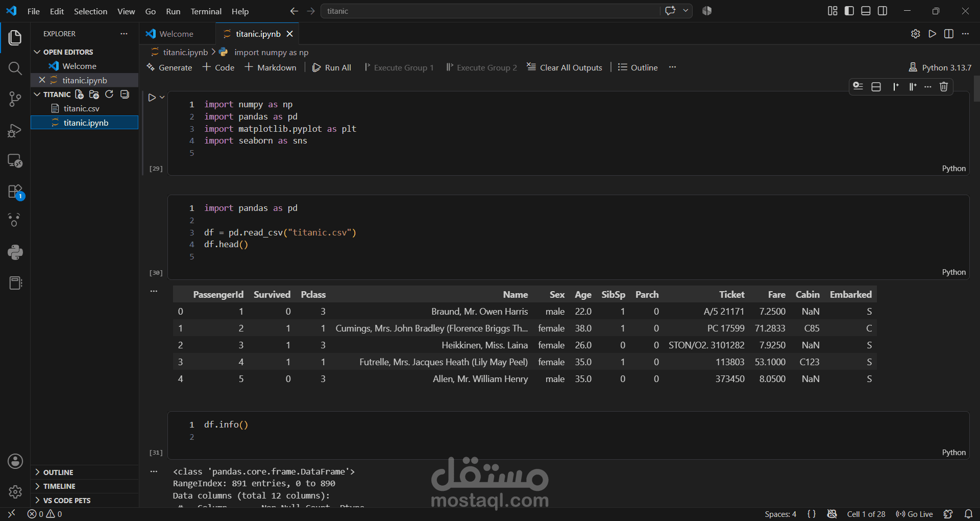Add a new Code cell

[x=218, y=67]
